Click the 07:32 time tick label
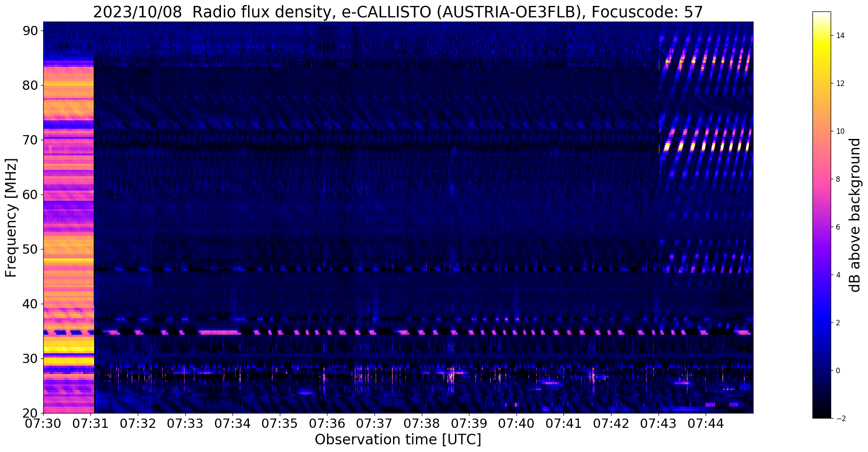The height and width of the screenshot is (452, 868). [138, 423]
